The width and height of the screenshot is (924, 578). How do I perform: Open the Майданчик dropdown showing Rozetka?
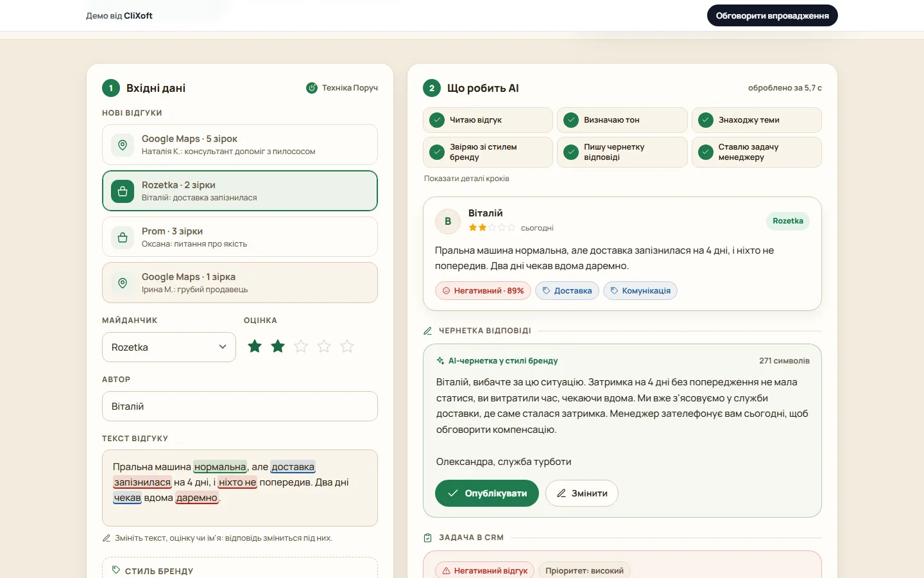pos(169,347)
